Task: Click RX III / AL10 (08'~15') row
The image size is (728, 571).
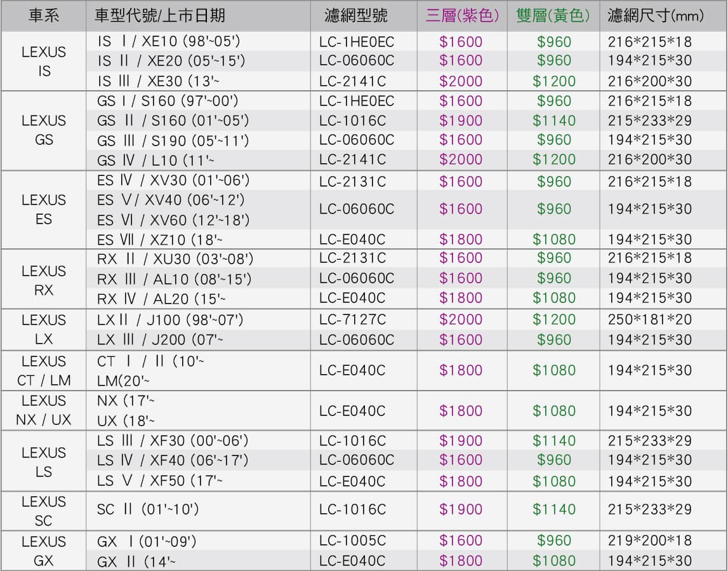Action: point(406,278)
